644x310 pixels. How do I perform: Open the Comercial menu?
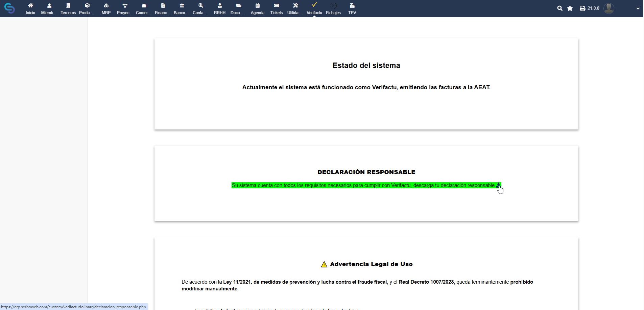(144, 8)
